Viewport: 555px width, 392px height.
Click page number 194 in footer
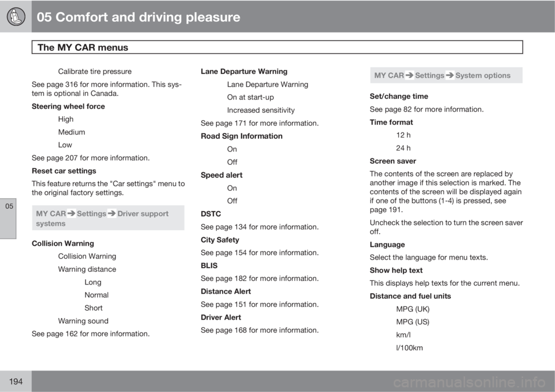click(x=16, y=382)
